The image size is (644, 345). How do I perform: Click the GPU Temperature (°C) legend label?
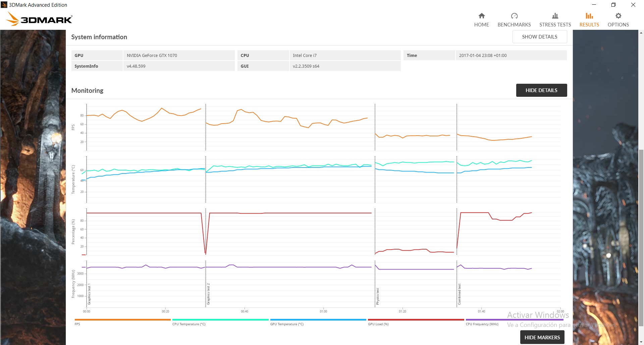click(x=287, y=324)
